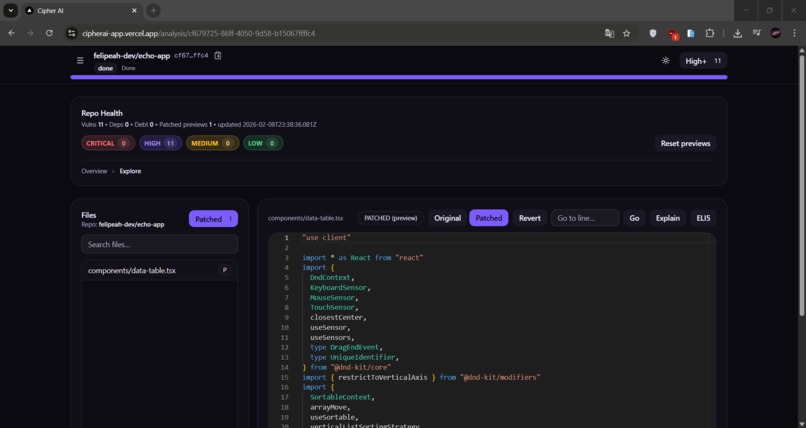Click the PATCHED (preview) status pill
The width and height of the screenshot is (806, 428).
391,218
